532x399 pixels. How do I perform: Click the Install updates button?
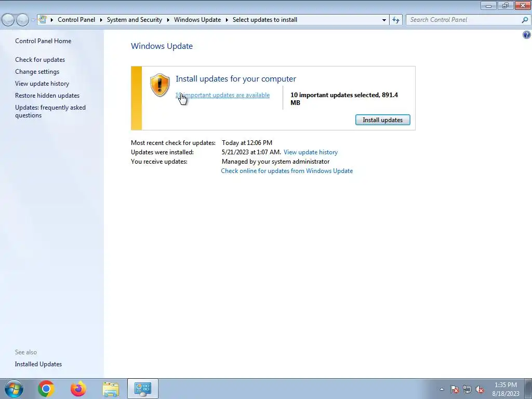coord(383,120)
